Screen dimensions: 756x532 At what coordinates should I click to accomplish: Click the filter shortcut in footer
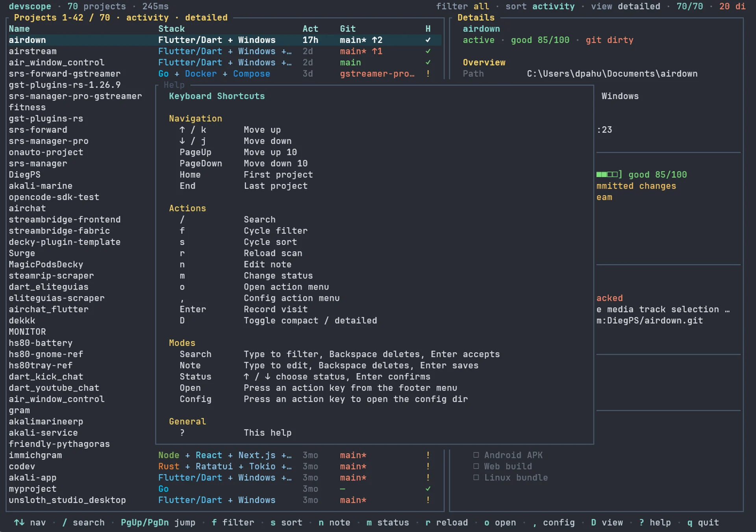[x=233, y=523]
